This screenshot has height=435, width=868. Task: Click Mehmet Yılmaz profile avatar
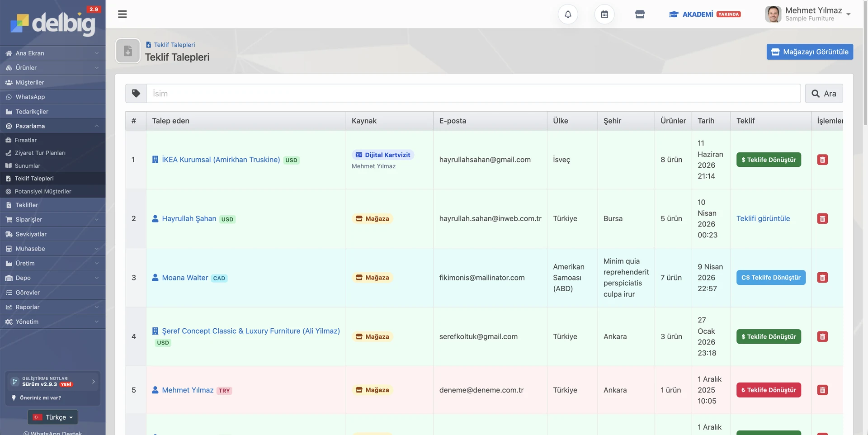pos(773,14)
